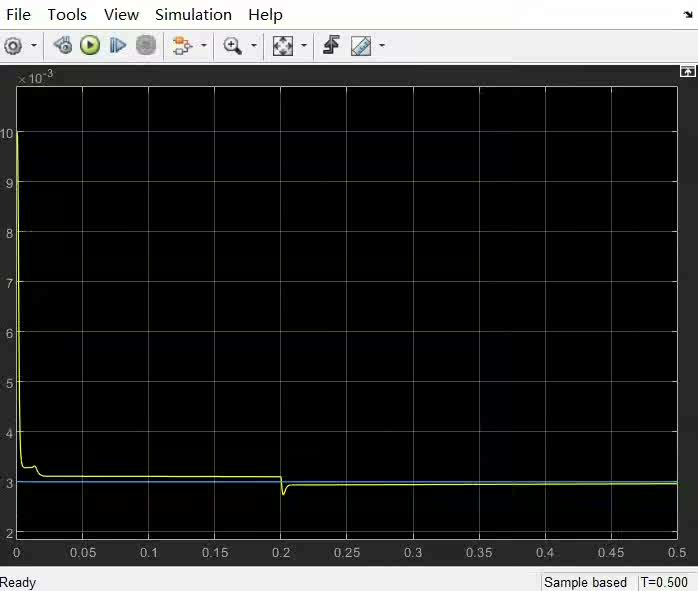Click the 0.2 x-axis tick label

(281, 553)
